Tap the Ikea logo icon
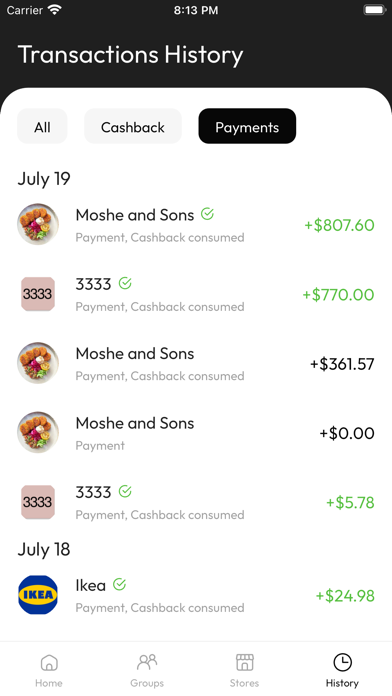This screenshot has height=696, width=392. click(38, 595)
